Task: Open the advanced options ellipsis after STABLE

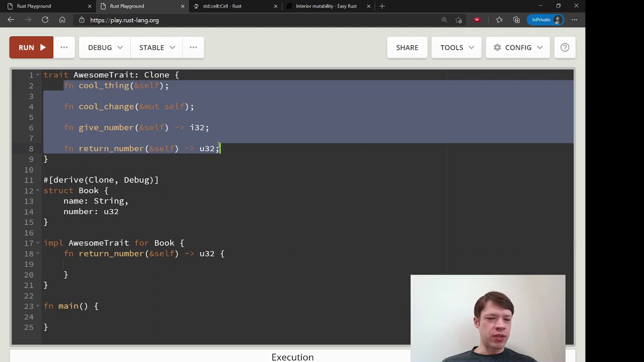Action: point(193,47)
